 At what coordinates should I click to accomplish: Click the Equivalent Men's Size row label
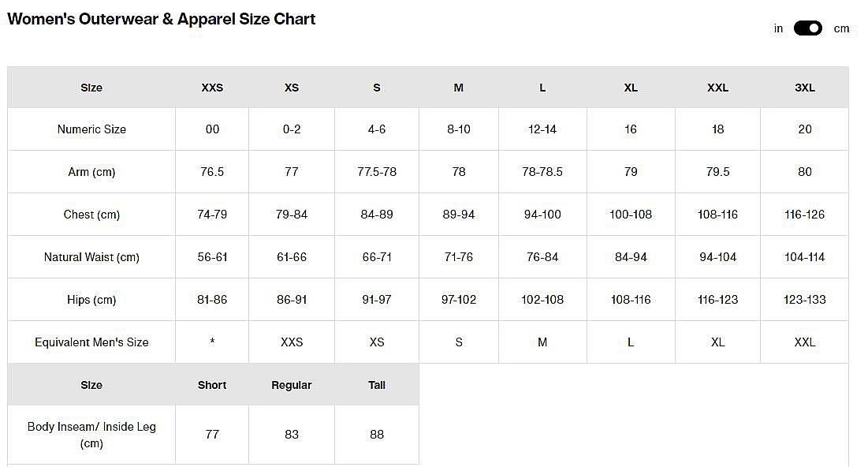click(91, 342)
